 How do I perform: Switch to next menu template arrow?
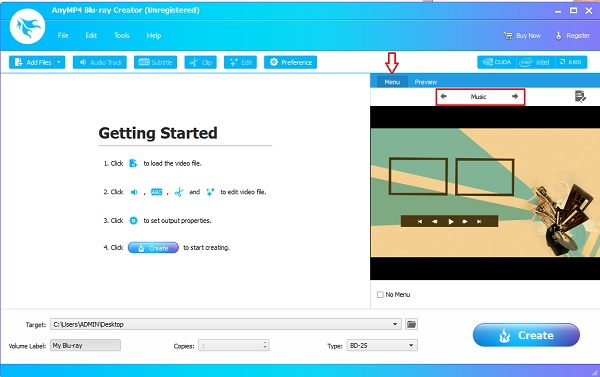(515, 96)
